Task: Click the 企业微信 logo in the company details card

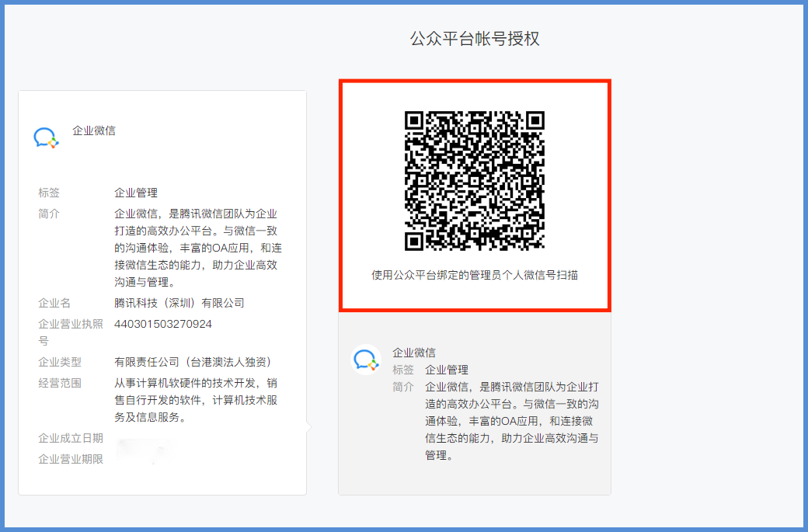Action: coord(47,138)
